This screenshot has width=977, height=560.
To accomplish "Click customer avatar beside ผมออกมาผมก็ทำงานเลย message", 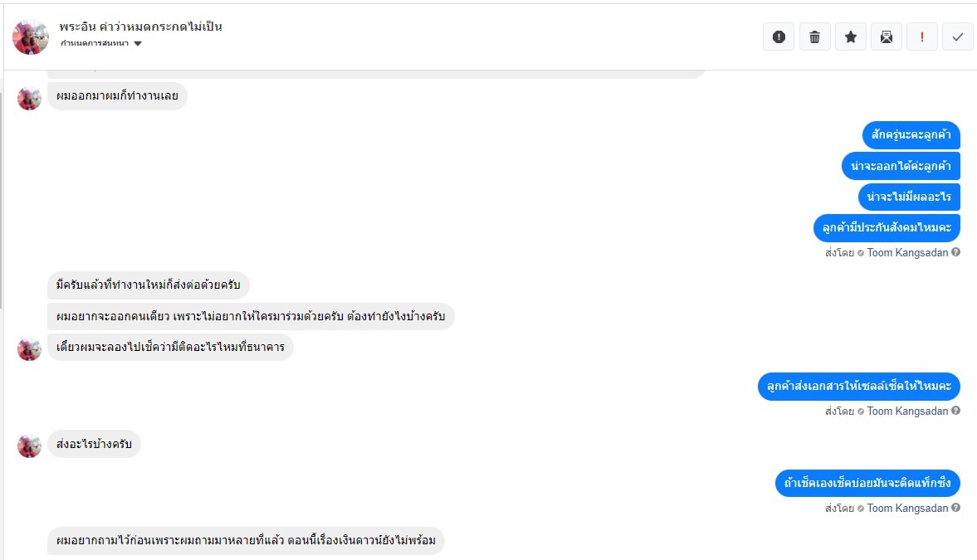I will click(x=29, y=98).
